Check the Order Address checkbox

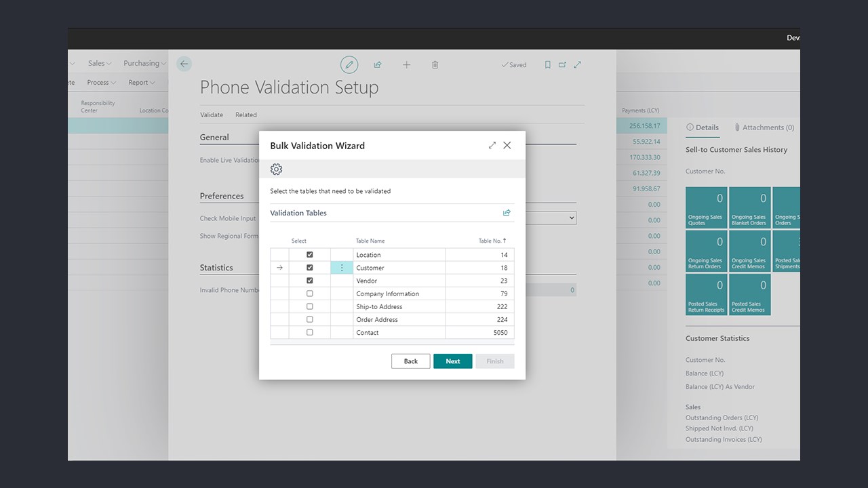click(310, 319)
